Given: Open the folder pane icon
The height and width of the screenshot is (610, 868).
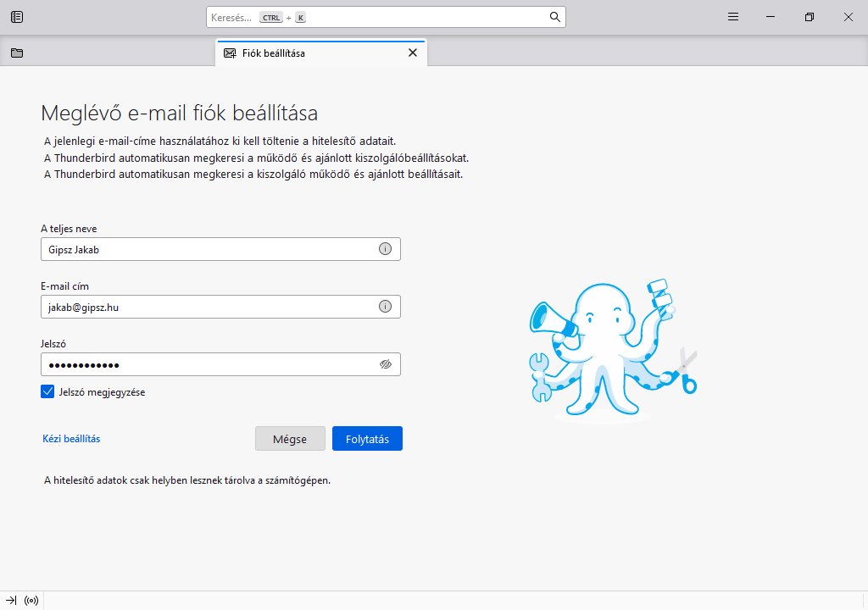Looking at the screenshot, I should coord(17,53).
